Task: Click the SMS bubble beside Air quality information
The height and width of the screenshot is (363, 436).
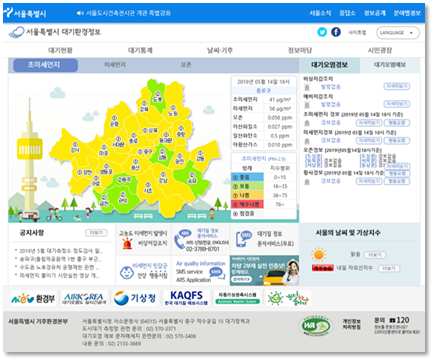Action: click(x=216, y=272)
